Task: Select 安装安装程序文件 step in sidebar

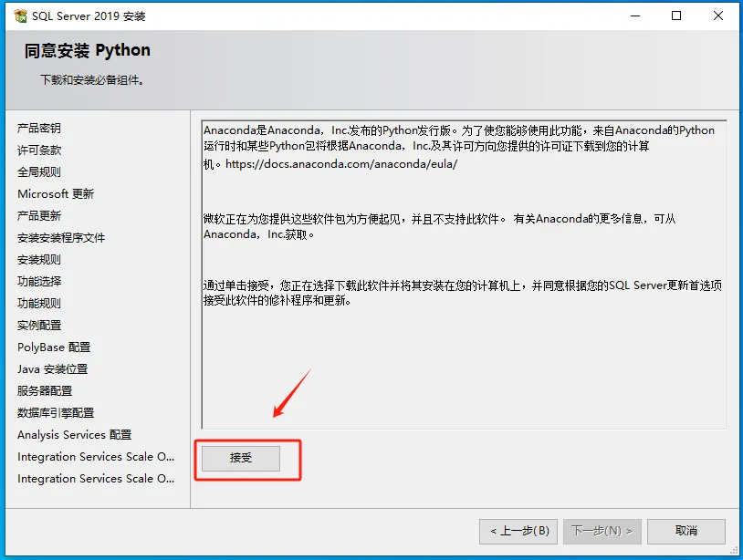Action: pos(61,238)
